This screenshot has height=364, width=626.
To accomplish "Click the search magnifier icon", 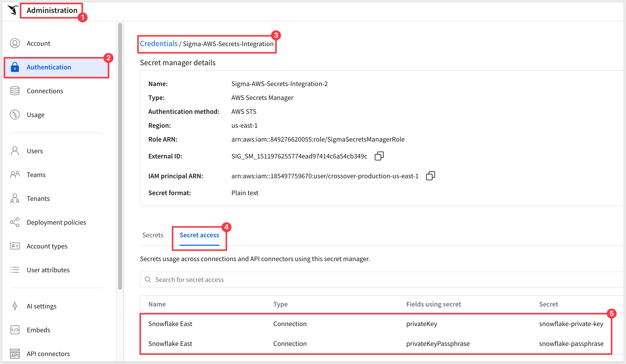I will [x=148, y=280].
